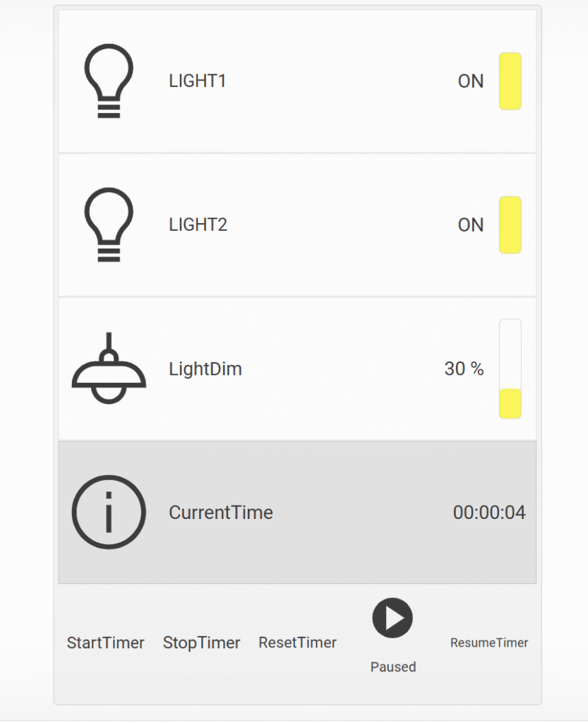Click the 00:00:04 time value
This screenshot has width=588, height=723.
pyautogui.click(x=489, y=513)
